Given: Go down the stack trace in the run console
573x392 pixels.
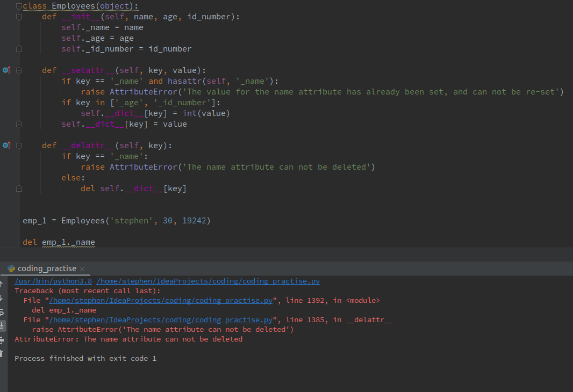Looking at the screenshot, I should (x=2, y=298).
